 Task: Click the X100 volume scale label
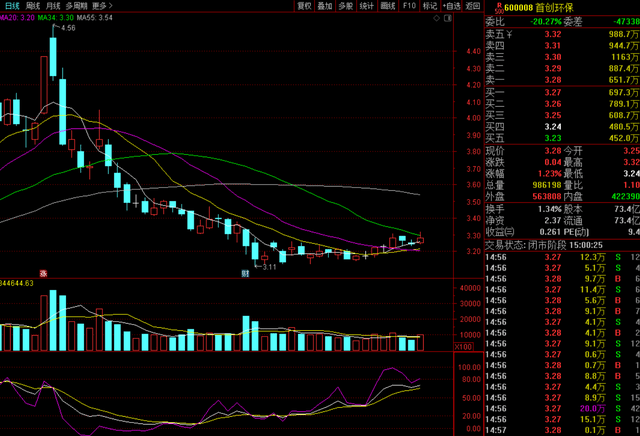click(463, 347)
